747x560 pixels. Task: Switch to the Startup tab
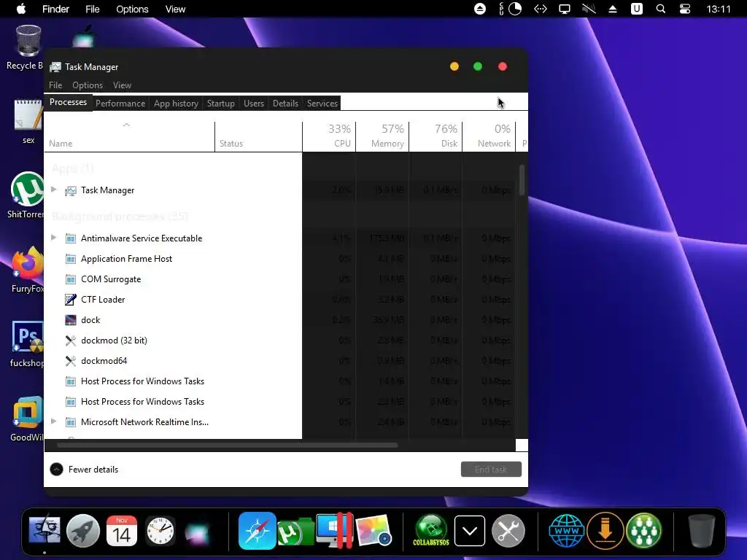(220, 104)
